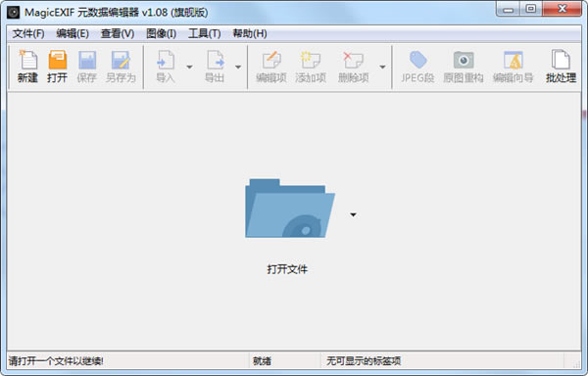Expand the 导出 dropdown arrow
Viewport: 588px width, 376px height.
pos(238,67)
